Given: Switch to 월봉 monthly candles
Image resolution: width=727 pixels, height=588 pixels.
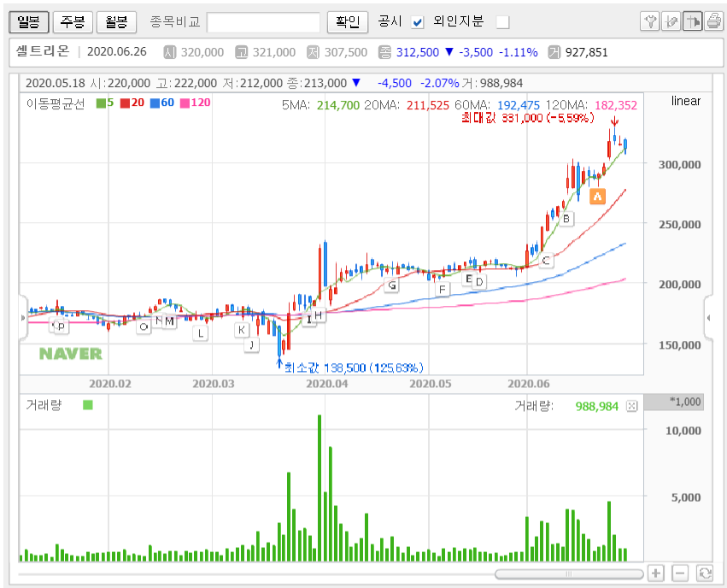Looking at the screenshot, I should tap(116, 22).
